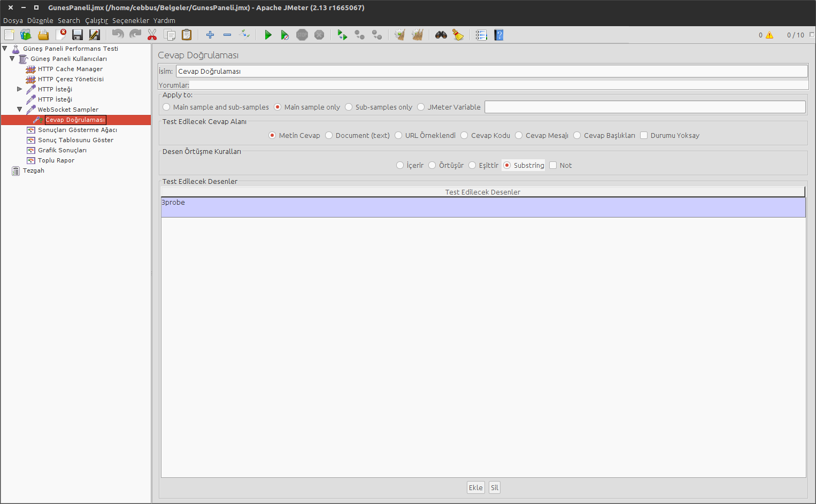This screenshot has width=816, height=504.
Task: Select Cevap Kodu radio option
Action: point(464,136)
